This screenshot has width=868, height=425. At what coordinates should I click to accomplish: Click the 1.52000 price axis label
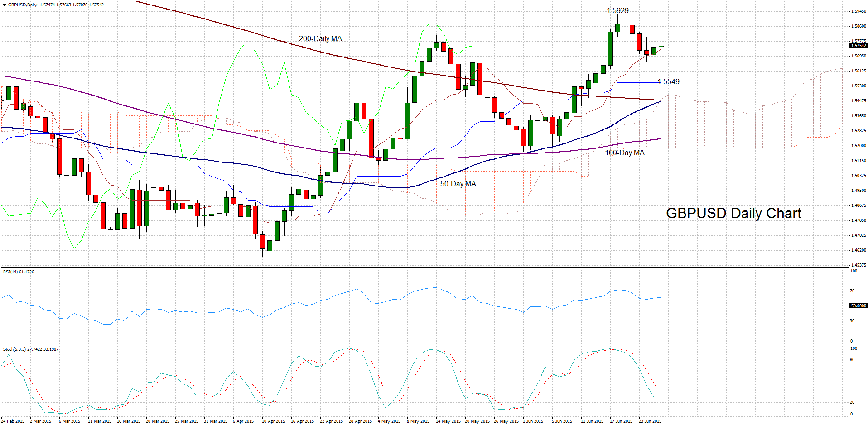(x=858, y=146)
